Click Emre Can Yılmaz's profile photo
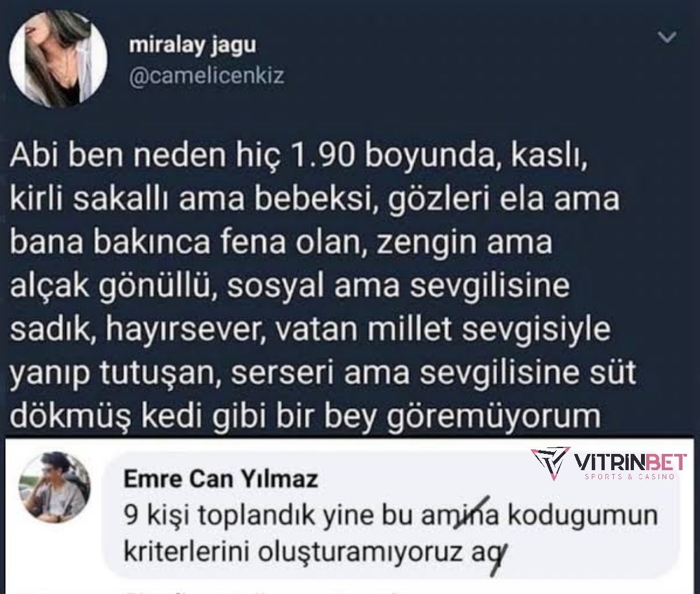This screenshot has width=700, height=594. tap(54, 487)
